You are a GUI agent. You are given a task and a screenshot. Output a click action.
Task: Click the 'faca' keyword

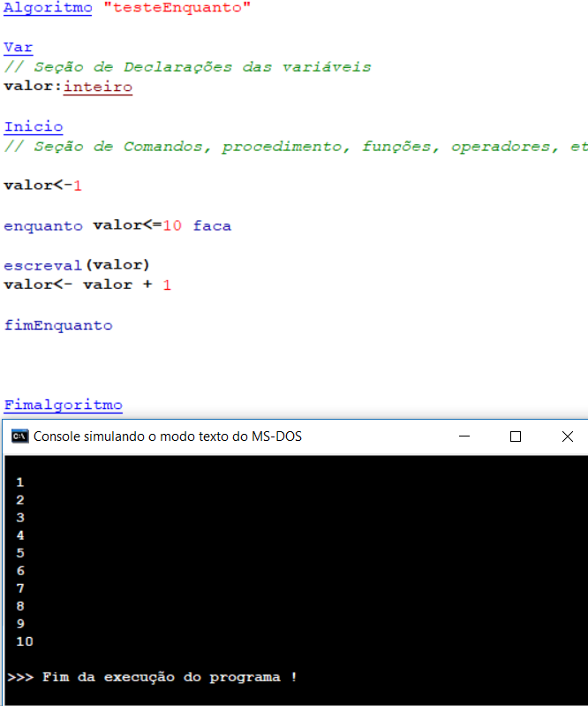(212, 225)
